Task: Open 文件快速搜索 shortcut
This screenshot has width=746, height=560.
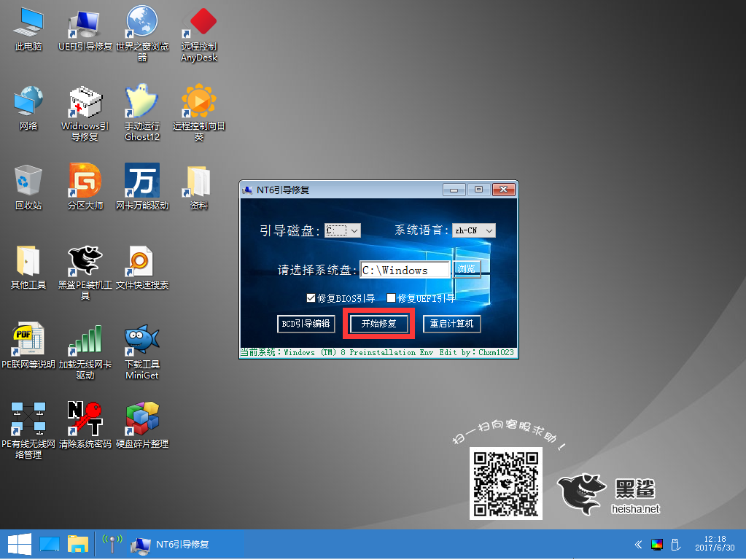Action: click(x=142, y=266)
